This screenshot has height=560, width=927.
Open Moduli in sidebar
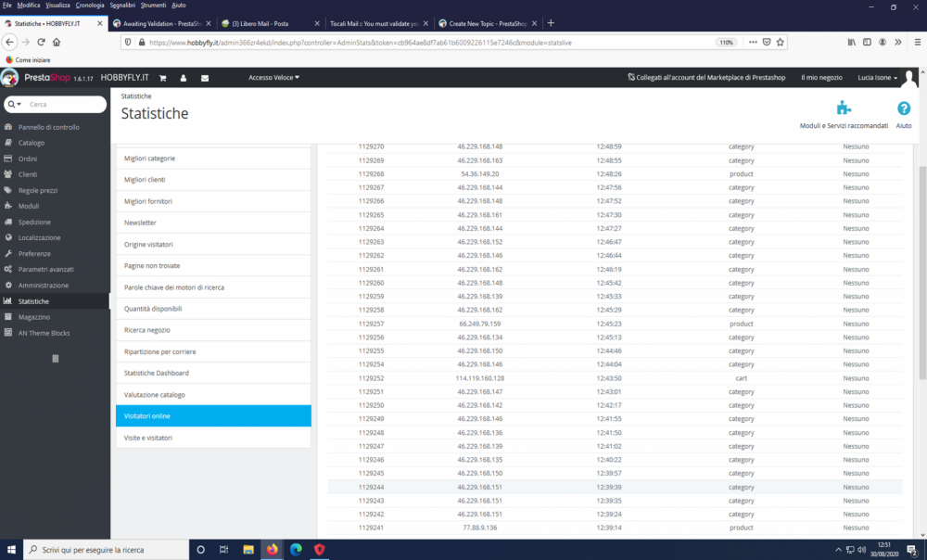coord(29,206)
